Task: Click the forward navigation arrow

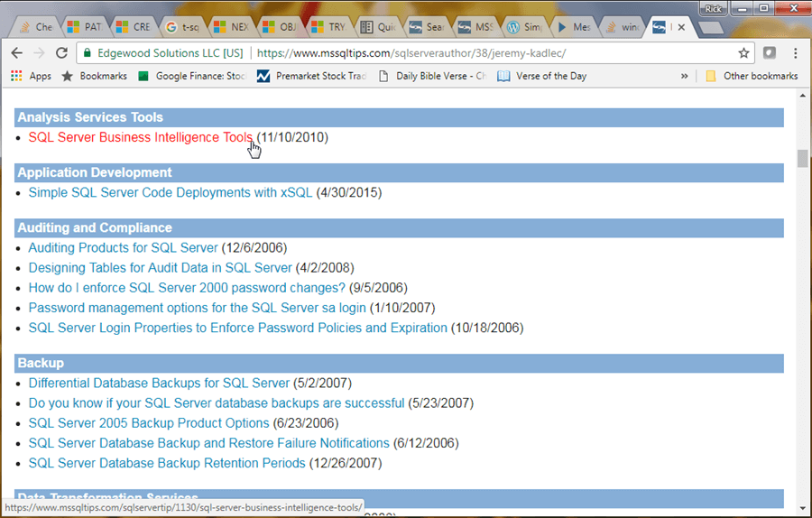Action: click(x=40, y=53)
